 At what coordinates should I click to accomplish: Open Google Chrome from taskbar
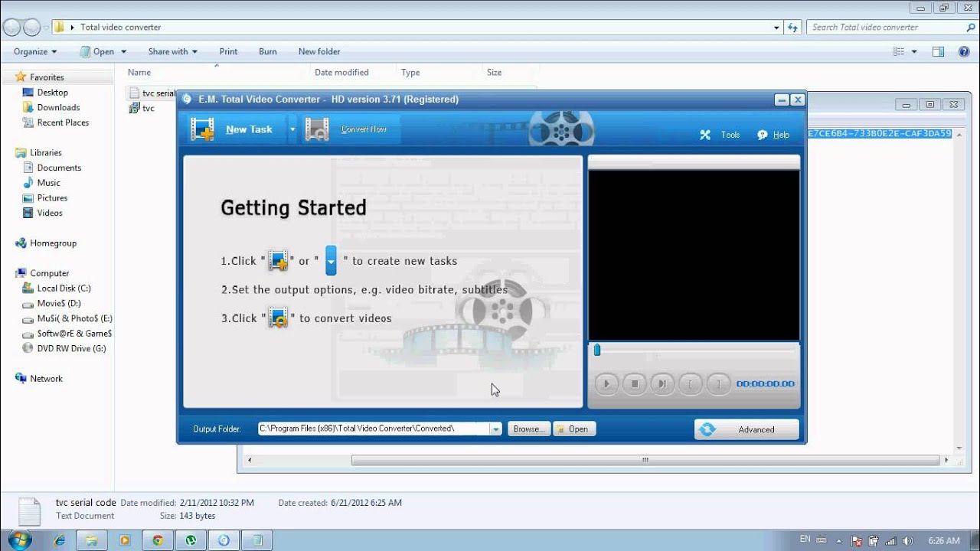(x=158, y=540)
